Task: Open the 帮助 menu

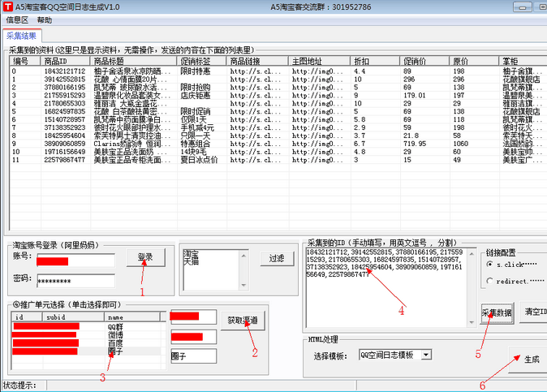Action: click(x=45, y=19)
